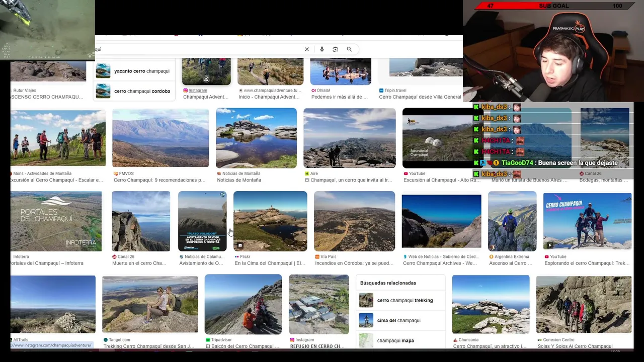Open Instagram 'Refugio en Cerro' image
This screenshot has height=362, width=644.
click(318, 304)
